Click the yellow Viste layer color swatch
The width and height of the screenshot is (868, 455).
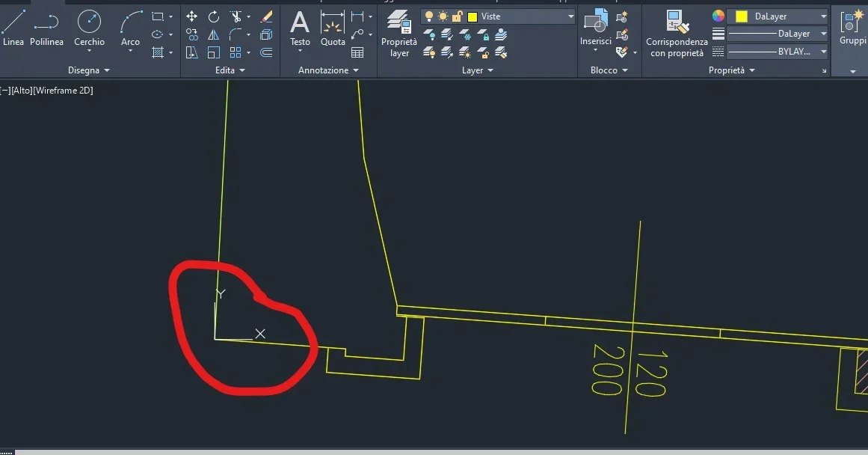pos(473,16)
